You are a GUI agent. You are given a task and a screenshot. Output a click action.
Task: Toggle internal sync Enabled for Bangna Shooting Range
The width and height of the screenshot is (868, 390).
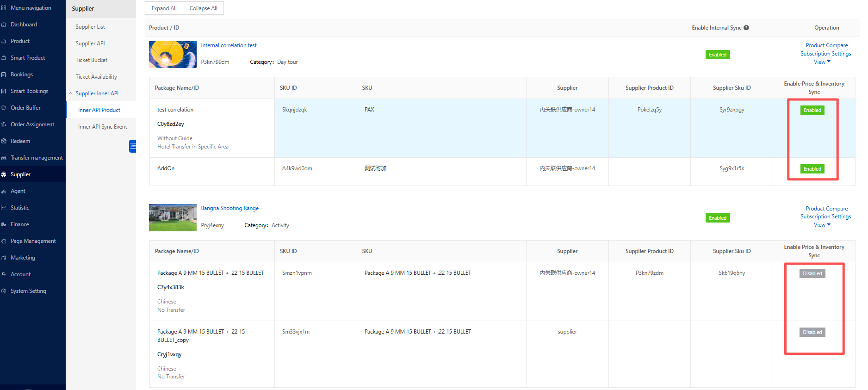(x=717, y=218)
